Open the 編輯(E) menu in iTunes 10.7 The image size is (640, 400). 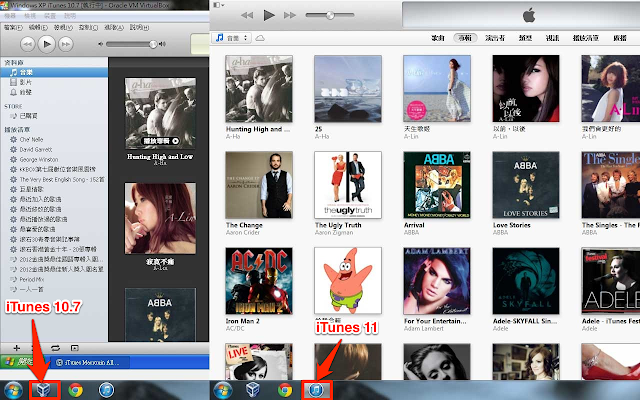coord(38,27)
